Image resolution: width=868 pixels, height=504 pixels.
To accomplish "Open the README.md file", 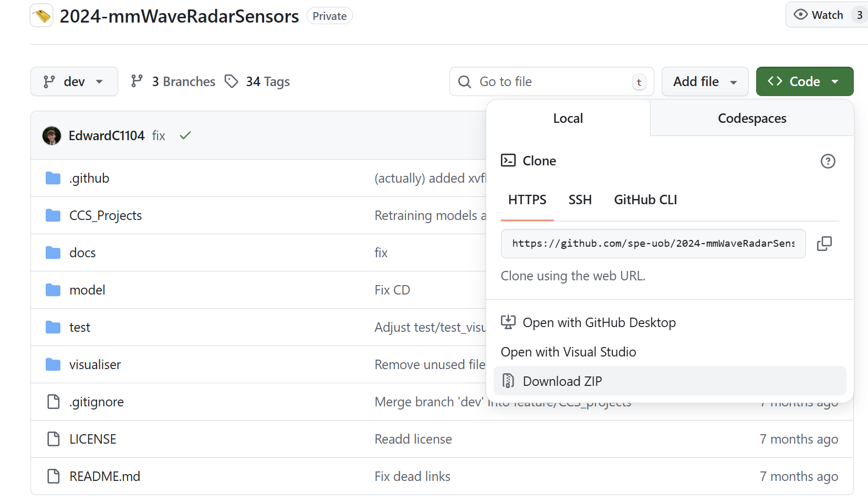I will [x=105, y=477].
